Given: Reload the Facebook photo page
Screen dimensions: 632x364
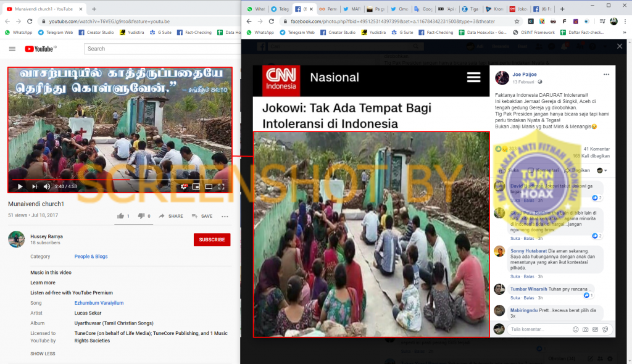Looking at the screenshot, I should (x=272, y=21).
